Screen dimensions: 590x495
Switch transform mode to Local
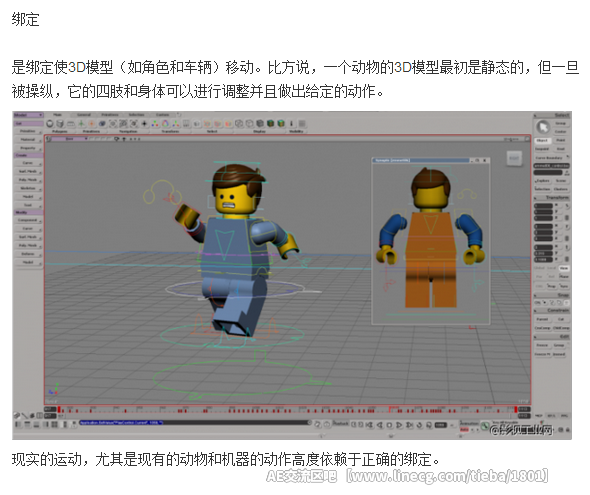coord(551,268)
